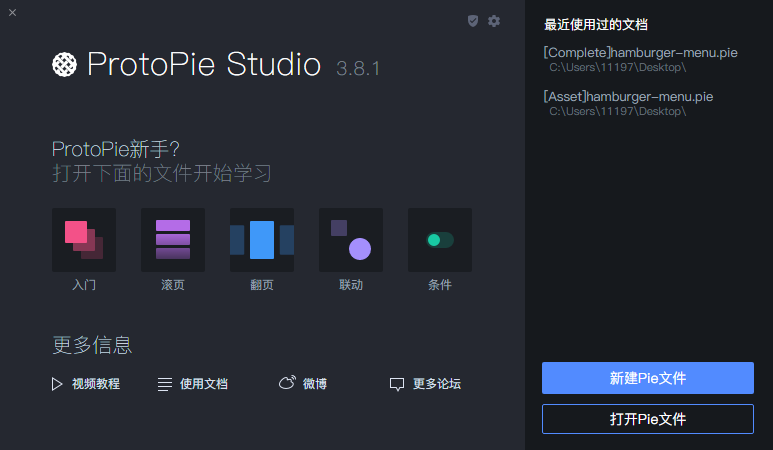
Task: Click the ProtoPie logo icon
Action: [65, 65]
